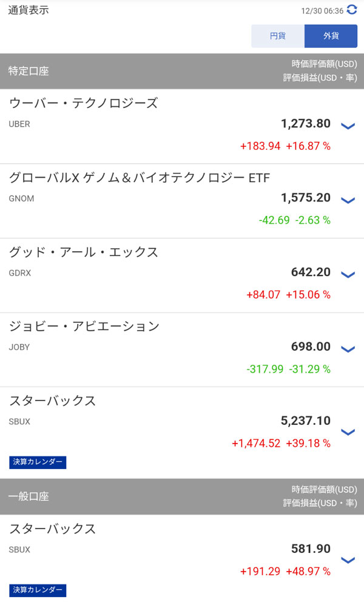Click the UBER valuation amount 1,273.80

(x=306, y=124)
